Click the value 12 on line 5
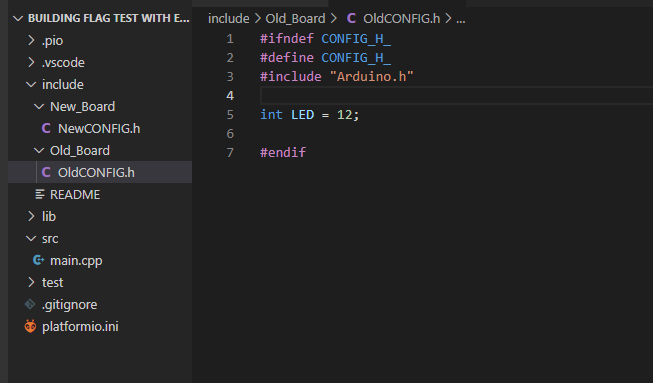Image resolution: width=653 pixels, height=383 pixels. pyautogui.click(x=344, y=114)
